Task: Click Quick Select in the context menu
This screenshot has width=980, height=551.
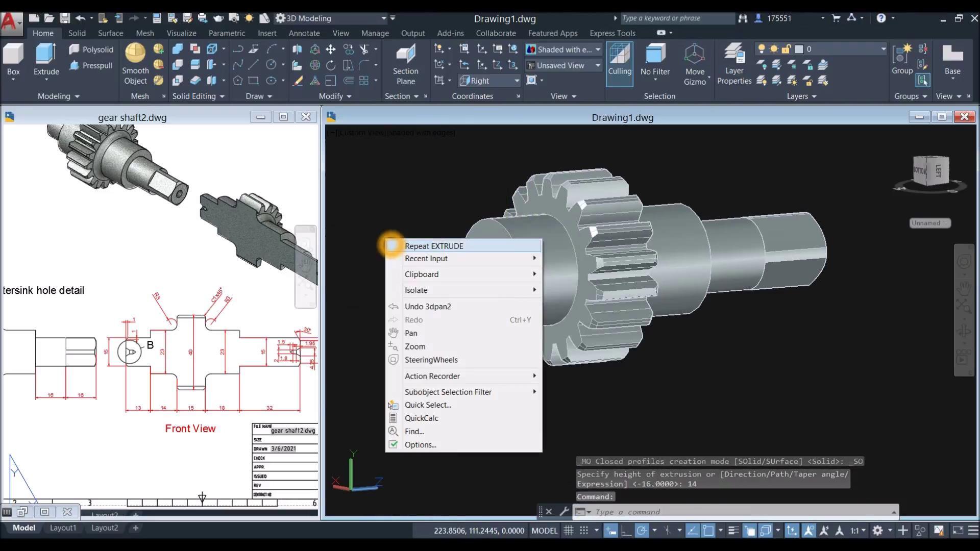Action: [428, 405]
